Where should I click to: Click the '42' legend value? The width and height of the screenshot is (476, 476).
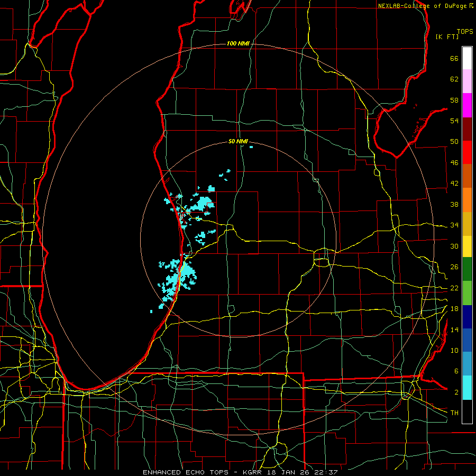454,184
